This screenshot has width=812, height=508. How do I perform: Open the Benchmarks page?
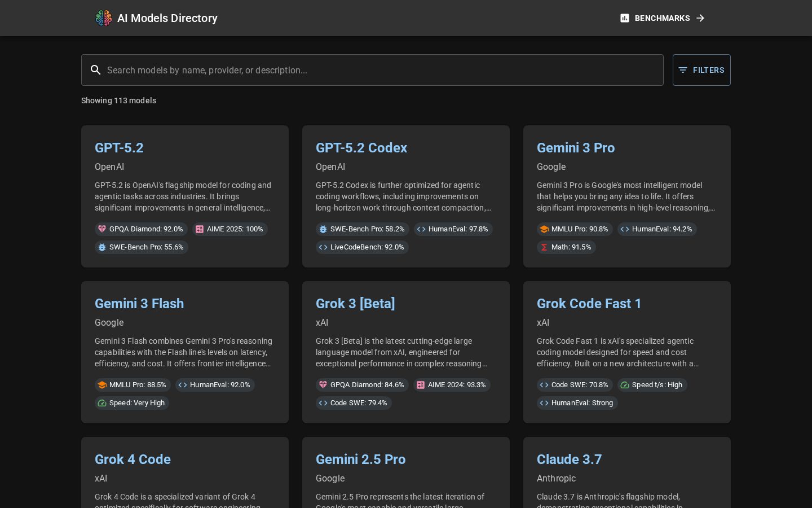coord(663,18)
